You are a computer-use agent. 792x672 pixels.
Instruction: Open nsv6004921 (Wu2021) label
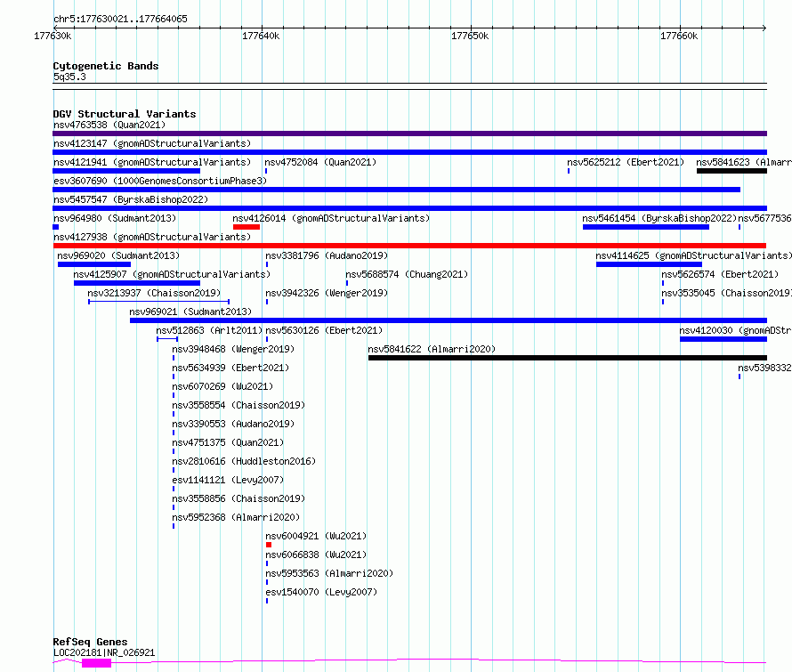coord(316,536)
